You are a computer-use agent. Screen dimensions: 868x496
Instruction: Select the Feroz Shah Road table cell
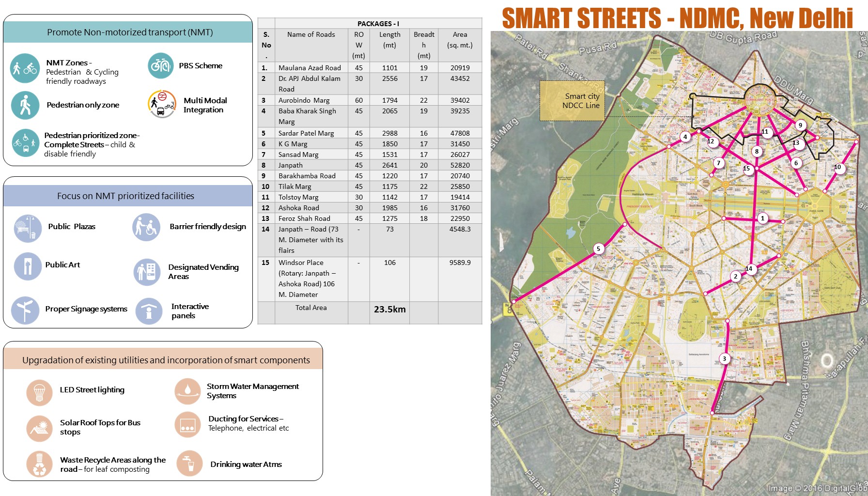pos(311,218)
